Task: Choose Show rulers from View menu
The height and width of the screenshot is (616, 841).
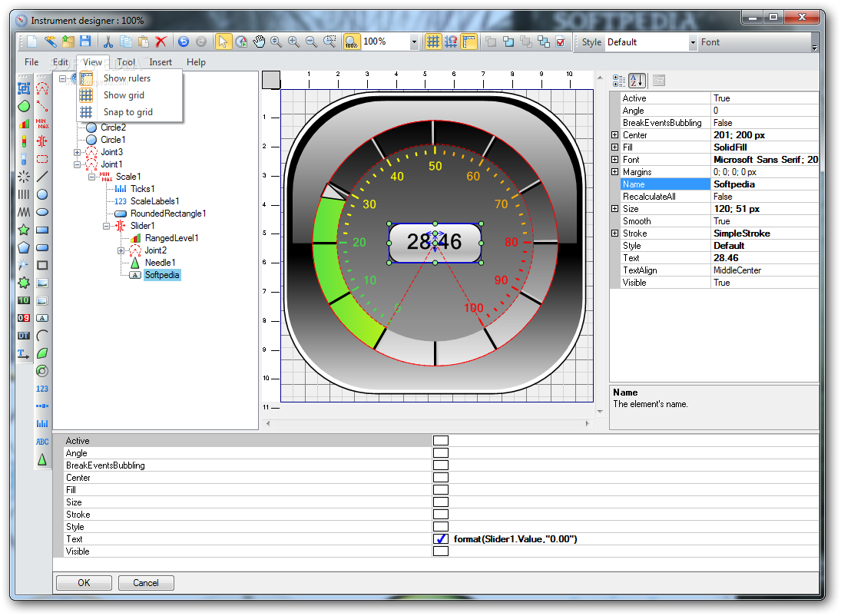Action: tap(129, 78)
